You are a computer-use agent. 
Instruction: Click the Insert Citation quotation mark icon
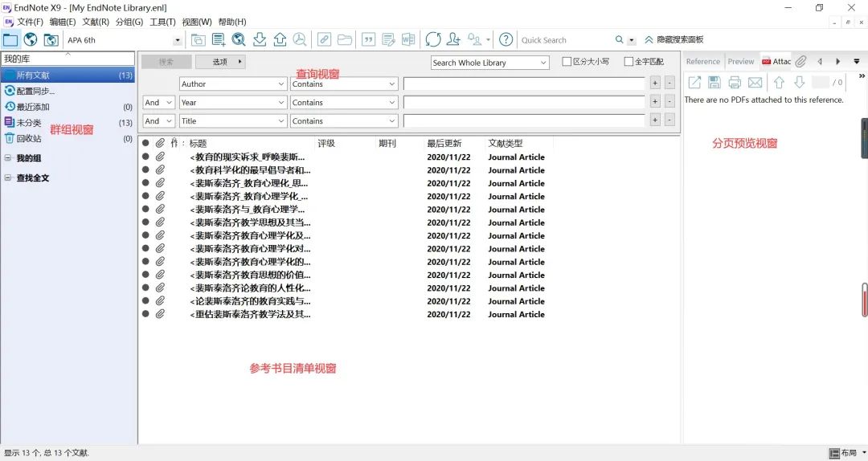click(x=369, y=39)
